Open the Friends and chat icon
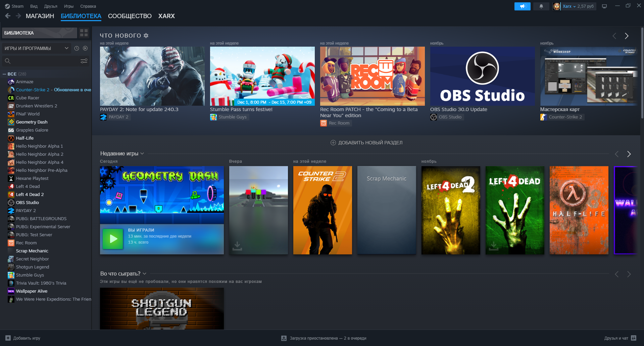 click(634, 338)
